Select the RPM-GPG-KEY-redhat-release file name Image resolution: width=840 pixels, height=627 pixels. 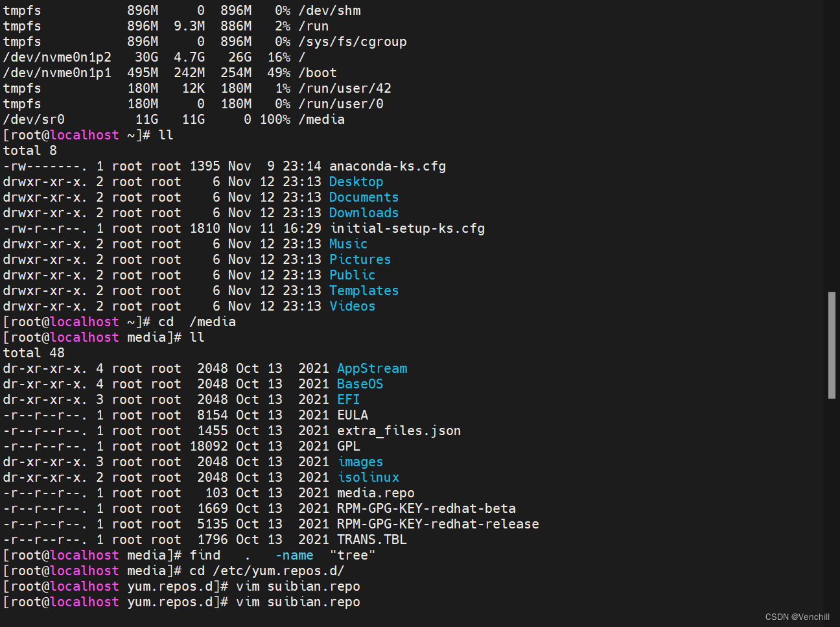click(437, 524)
